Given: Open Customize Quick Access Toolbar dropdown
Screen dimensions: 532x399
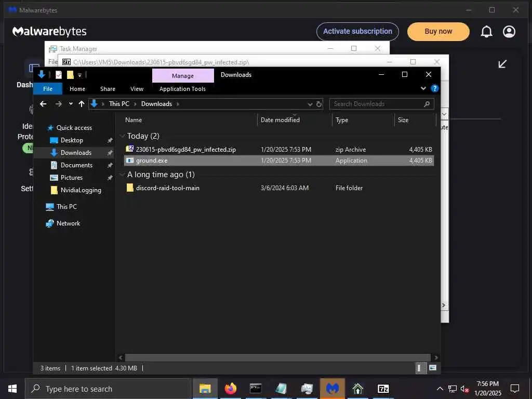Looking at the screenshot, I should point(79,75).
